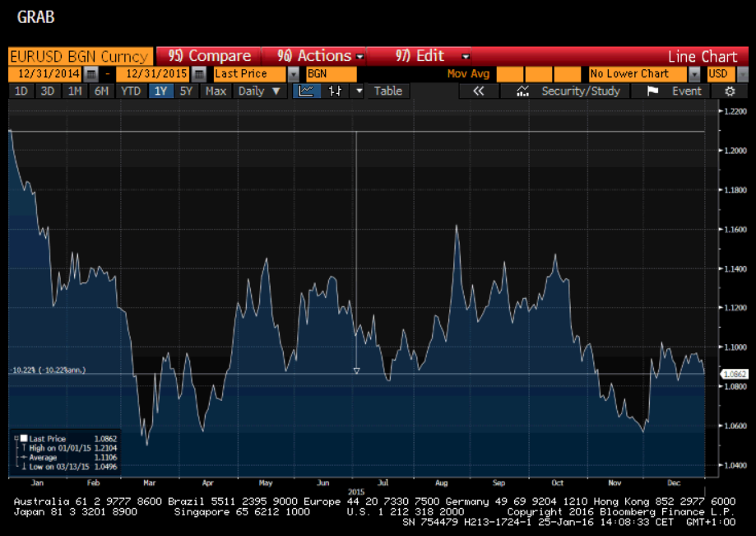Select the 5Y time range tab
The height and width of the screenshot is (536, 756).
point(186,91)
